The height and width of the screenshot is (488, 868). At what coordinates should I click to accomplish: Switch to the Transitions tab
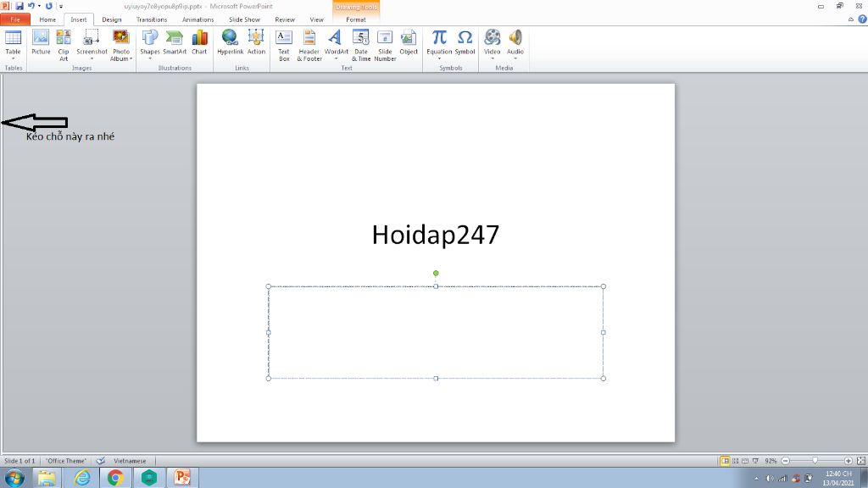pos(152,19)
